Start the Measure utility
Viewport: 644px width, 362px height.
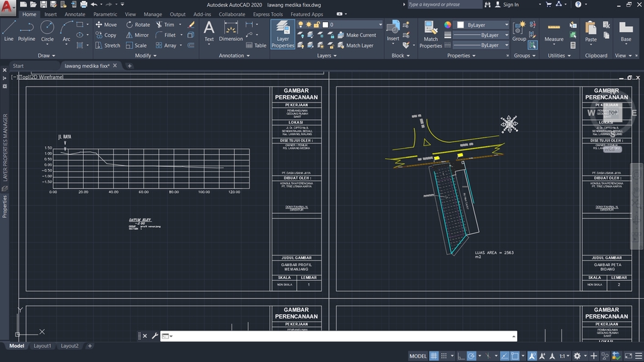point(554,32)
